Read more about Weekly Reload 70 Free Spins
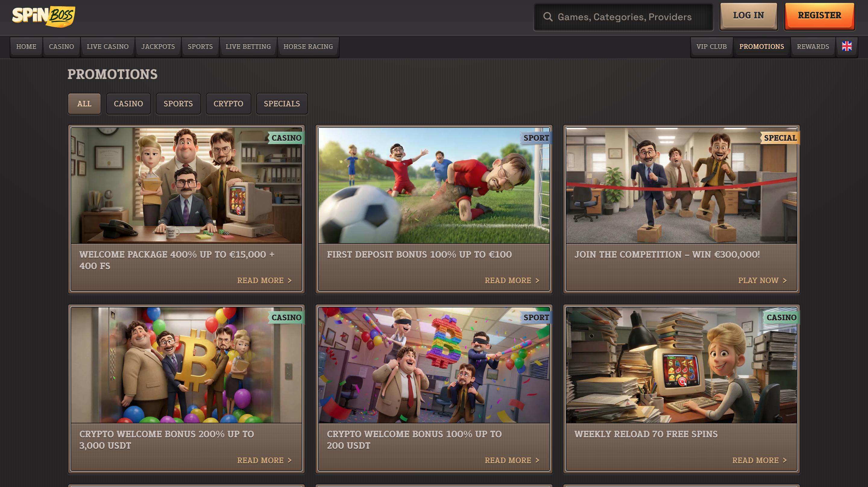868x487 pixels. [759, 460]
